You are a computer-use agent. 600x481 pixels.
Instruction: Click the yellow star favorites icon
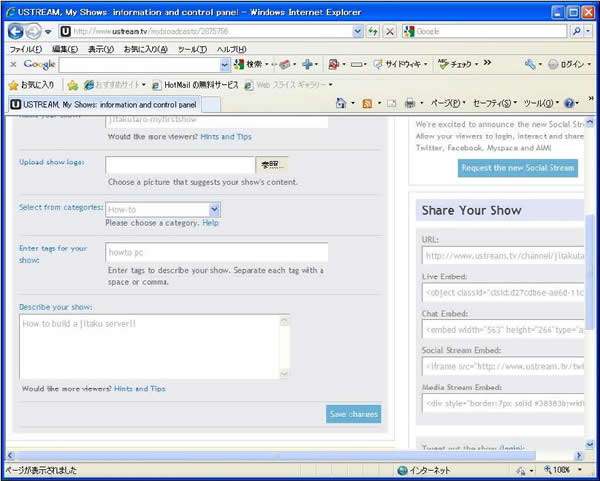pyautogui.click(x=13, y=85)
